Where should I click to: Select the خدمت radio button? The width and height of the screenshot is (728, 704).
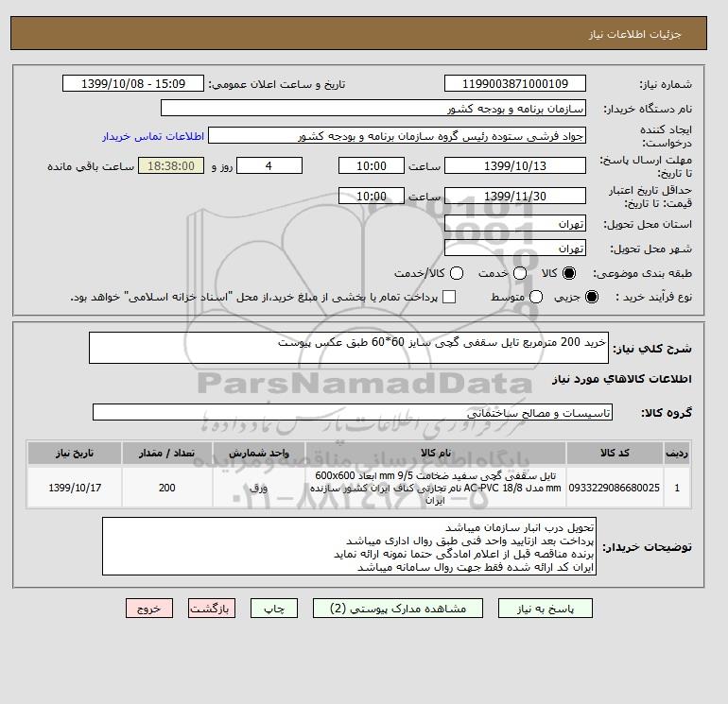520,273
